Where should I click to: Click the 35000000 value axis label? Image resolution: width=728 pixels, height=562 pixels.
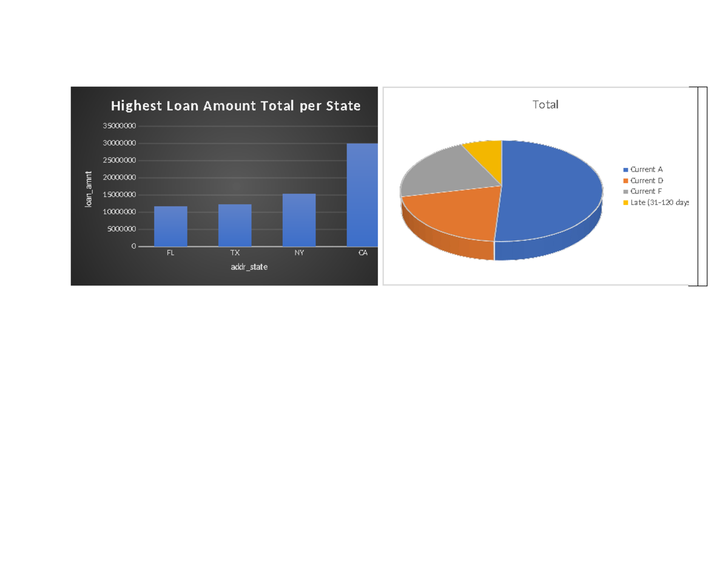click(x=120, y=125)
